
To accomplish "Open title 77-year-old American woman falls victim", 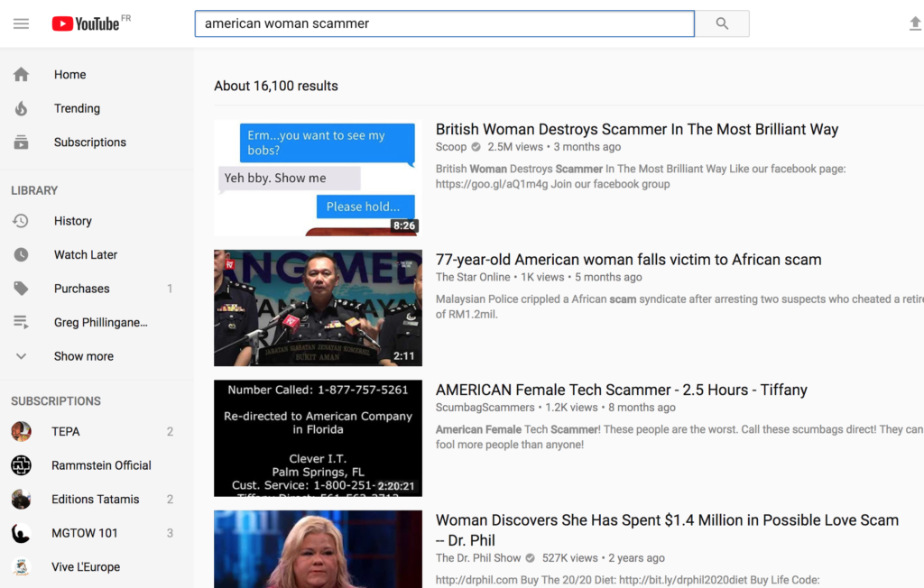I will (x=628, y=260).
